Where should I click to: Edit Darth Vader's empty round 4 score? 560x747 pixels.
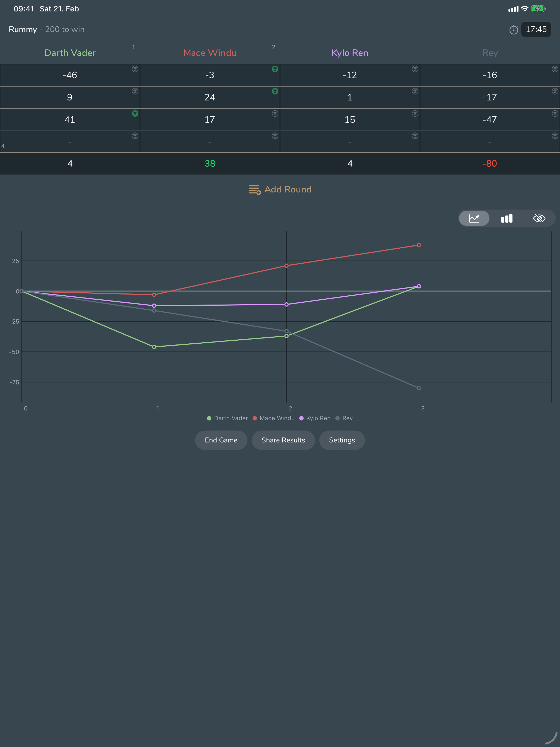coord(70,142)
